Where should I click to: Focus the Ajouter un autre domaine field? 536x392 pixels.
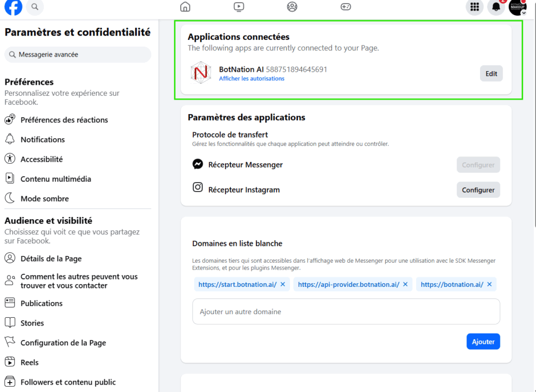point(346,311)
